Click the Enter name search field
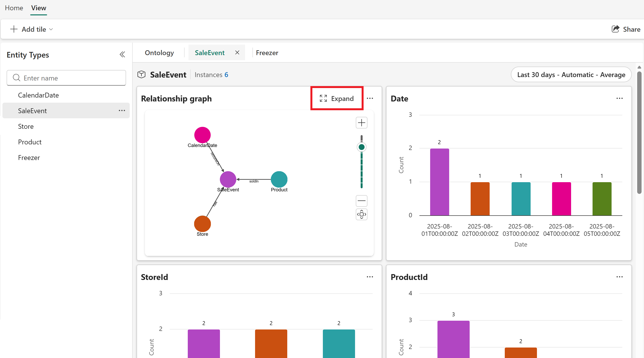 pyautogui.click(x=66, y=78)
